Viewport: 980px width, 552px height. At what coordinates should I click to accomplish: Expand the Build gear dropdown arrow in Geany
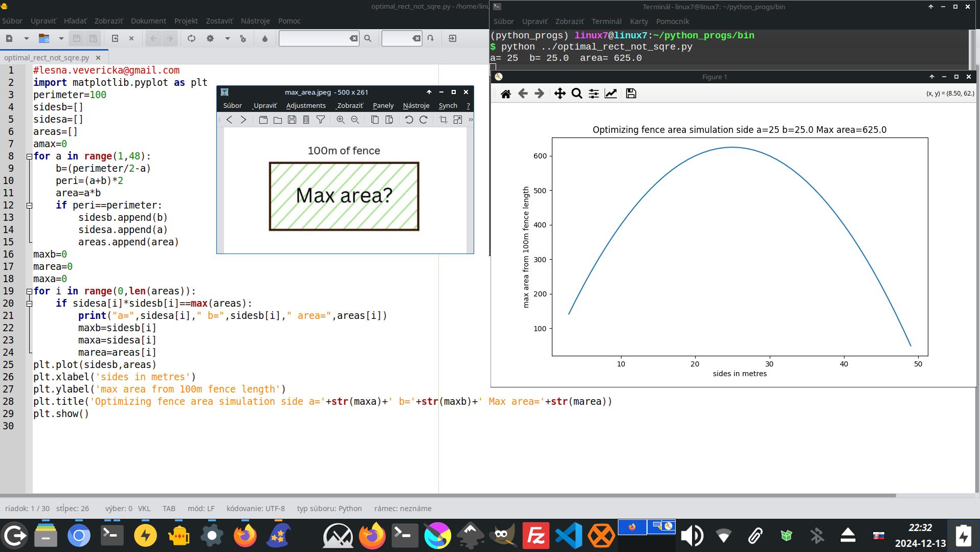click(x=227, y=38)
